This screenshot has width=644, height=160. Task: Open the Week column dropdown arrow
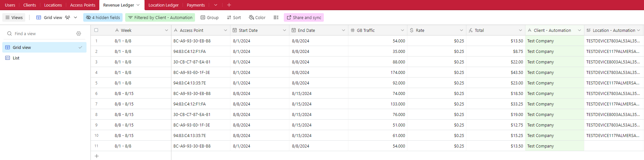click(x=166, y=30)
